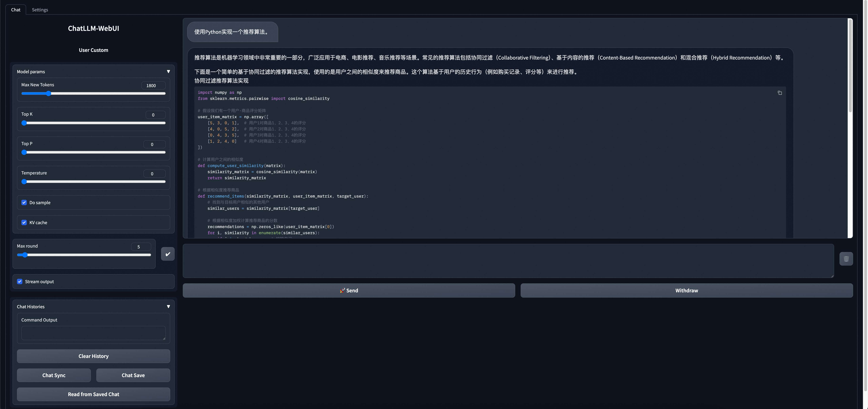Click the Top K number field

pyautogui.click(x=155, y=115)
